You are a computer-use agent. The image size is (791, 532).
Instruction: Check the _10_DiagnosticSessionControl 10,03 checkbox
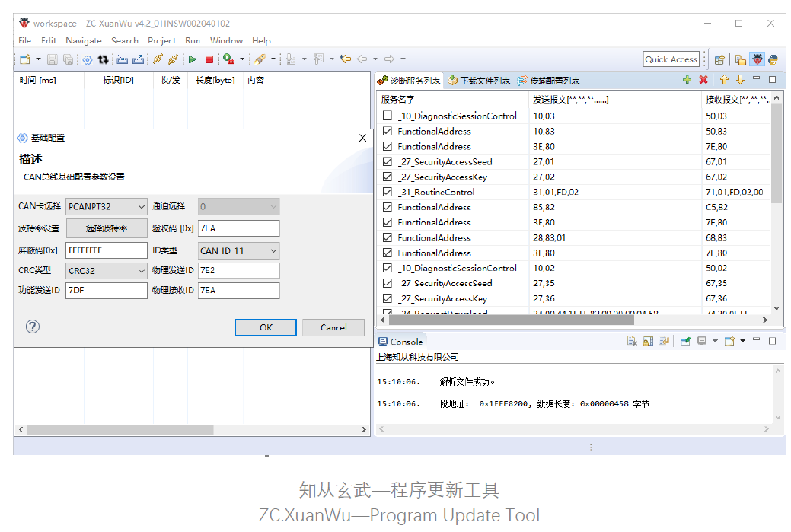pos(388,116)
